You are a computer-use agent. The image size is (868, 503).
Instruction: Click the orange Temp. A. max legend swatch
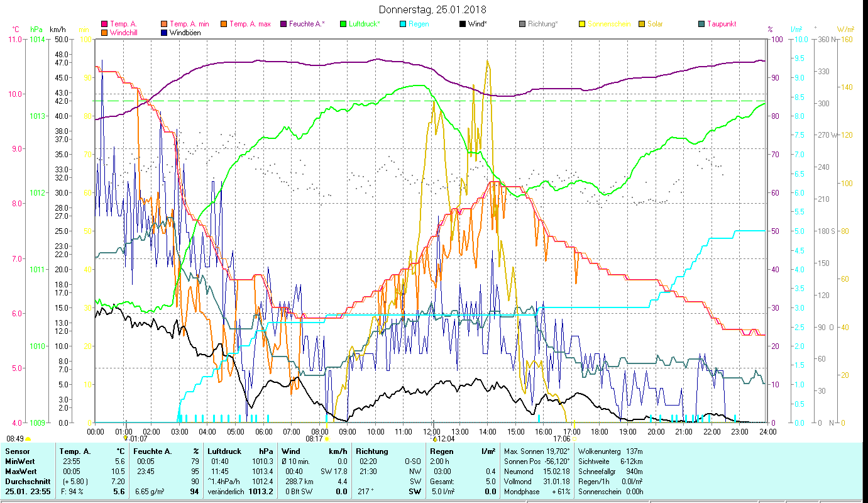click(223, 25)
